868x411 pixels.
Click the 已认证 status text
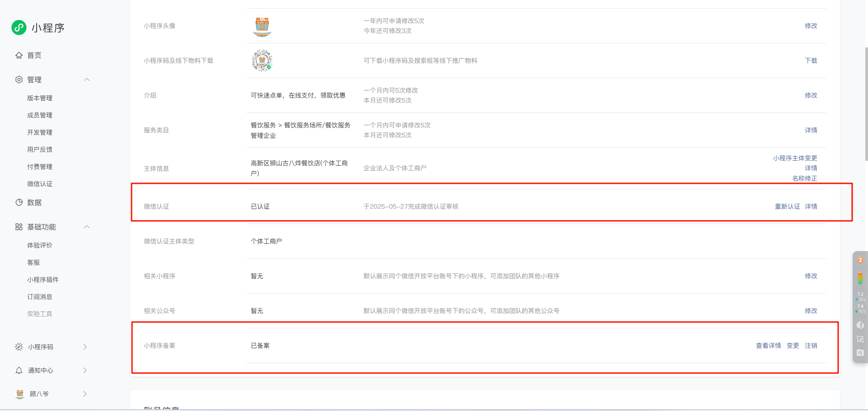(260, 206)
